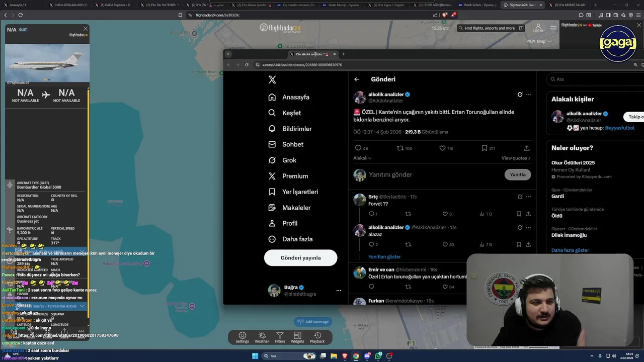644x362 pixels.
Task: Click the X logo in sidebar
Action: 272,79
